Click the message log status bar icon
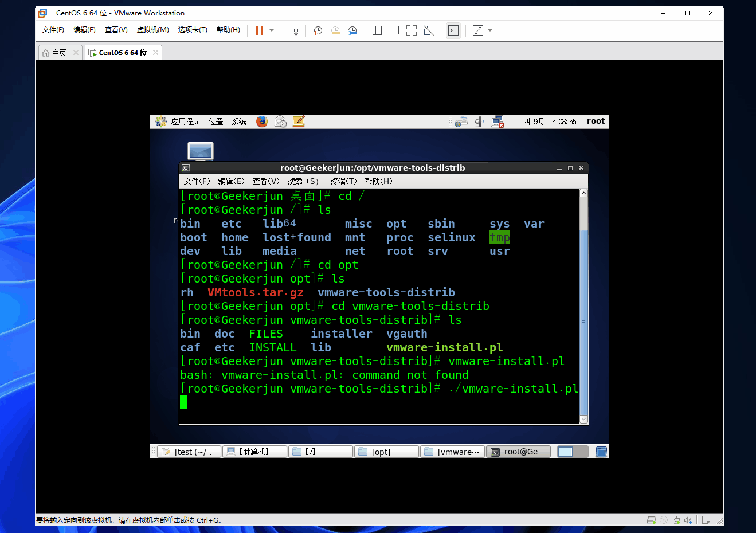The image size is (756, 533). point(706,520)
